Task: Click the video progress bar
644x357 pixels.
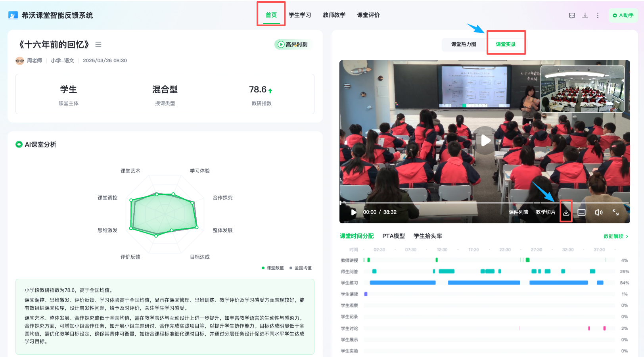Action: (484, 203)
